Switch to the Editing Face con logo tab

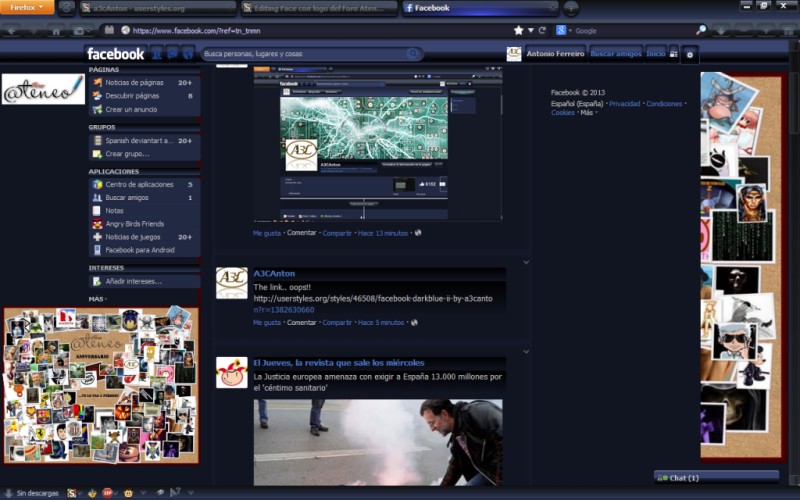pos(319,8)
